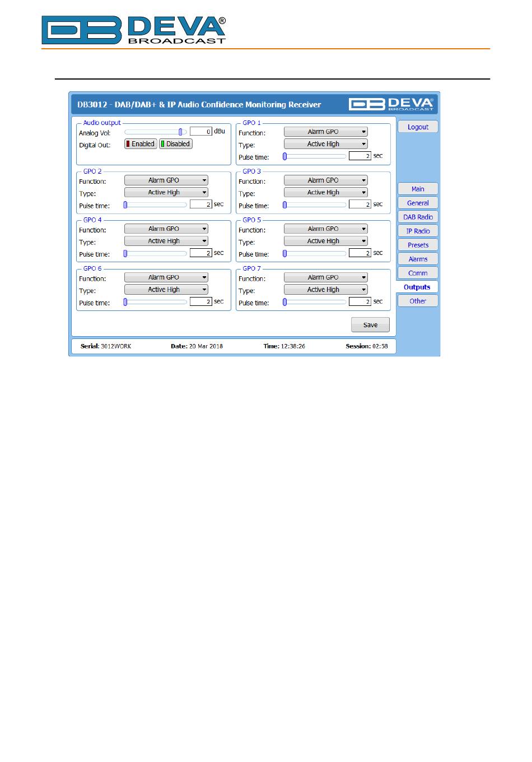The image size is (532, 762).
Task: Click the Session 02:58 status entry
Action: click(x=367, y=346)
